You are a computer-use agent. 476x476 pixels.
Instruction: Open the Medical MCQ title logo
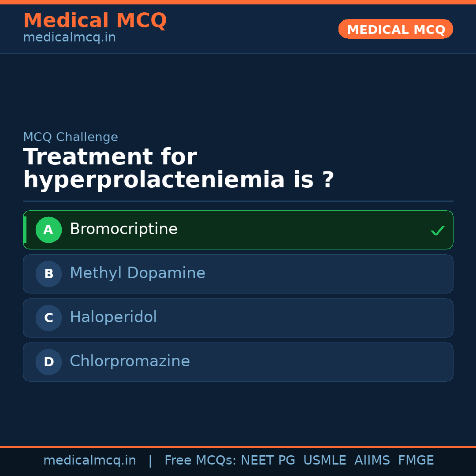tap(95, 21)
